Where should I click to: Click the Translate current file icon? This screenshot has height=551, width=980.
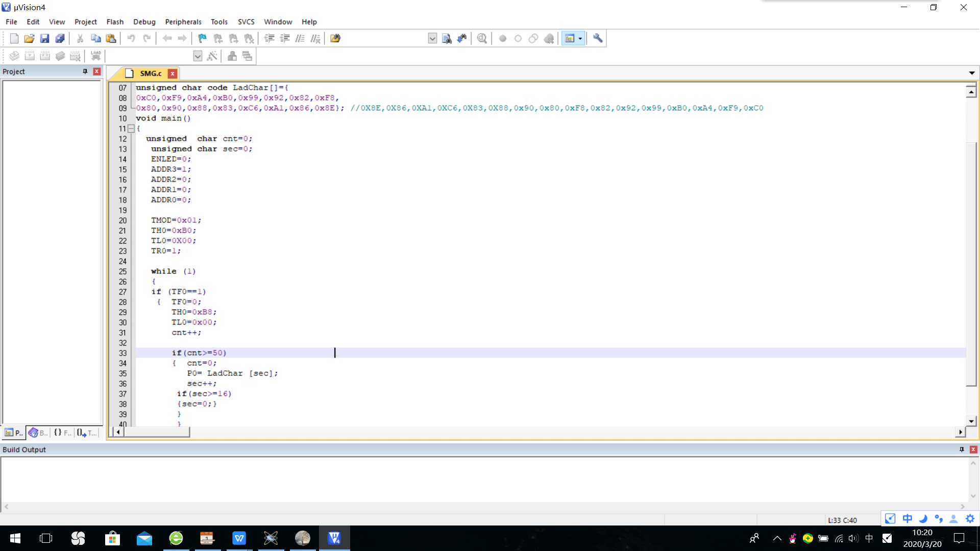coord(14,56)
